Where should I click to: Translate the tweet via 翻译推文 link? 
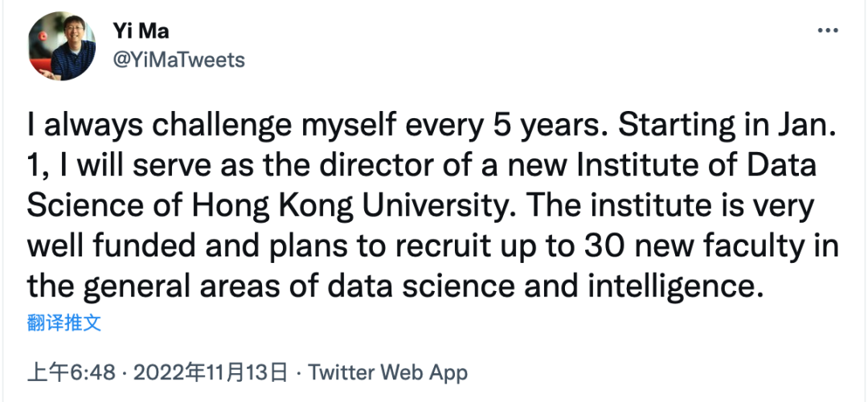point(64,324)
